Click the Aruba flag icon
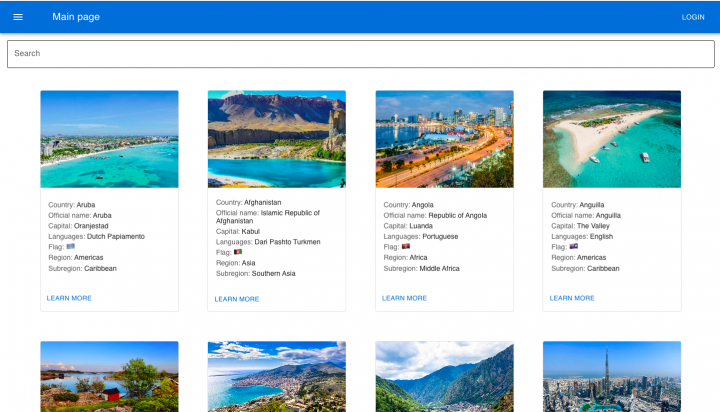This screenshot has height=412, width=720. coord(71,247)
